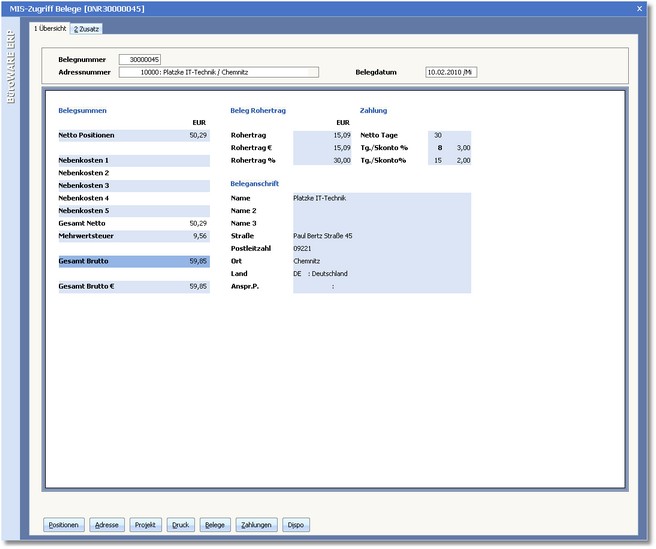
Task: Click the Belegnummer input field
Action: click(x=140, y=60)
